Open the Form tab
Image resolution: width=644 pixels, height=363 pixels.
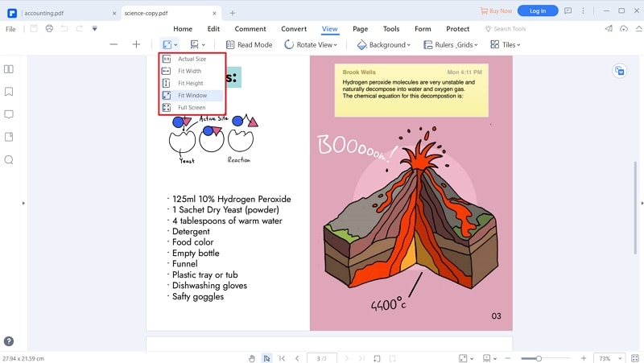point(423,29)
